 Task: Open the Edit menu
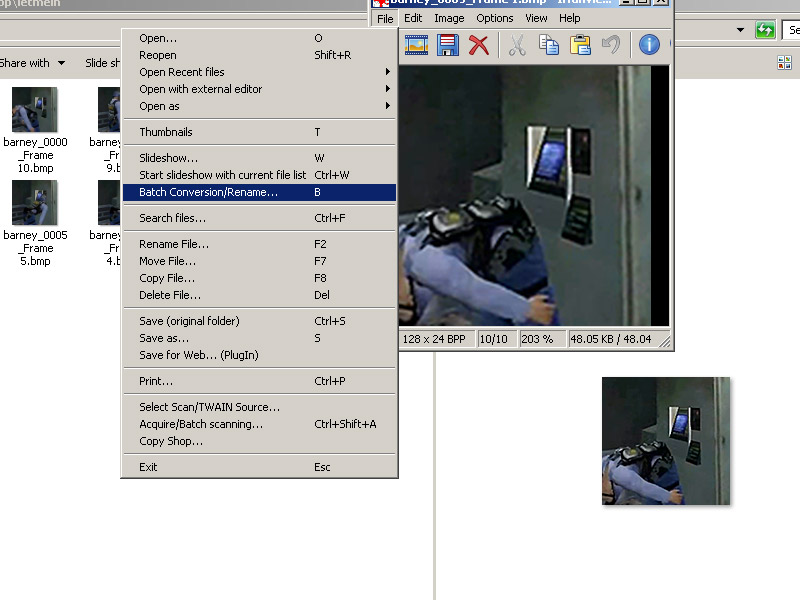(x=413, y=18)
